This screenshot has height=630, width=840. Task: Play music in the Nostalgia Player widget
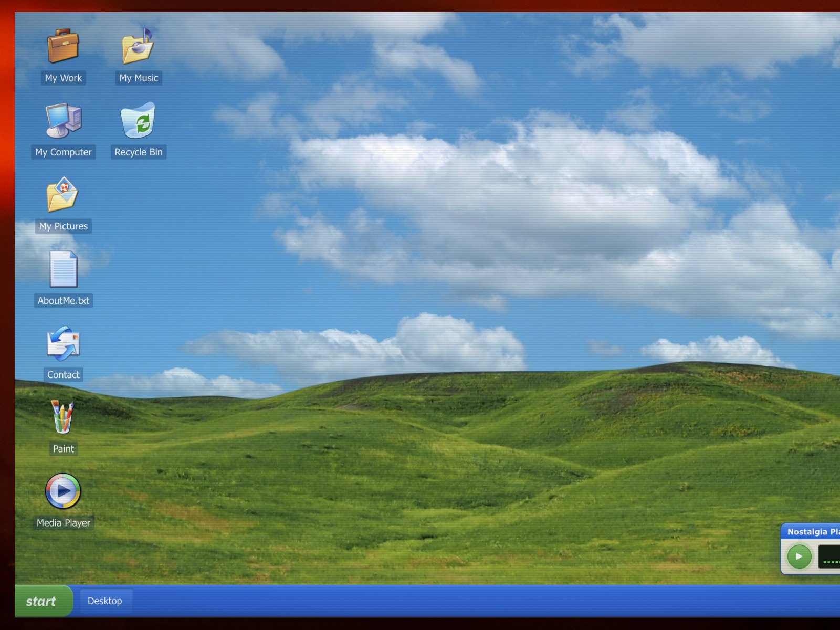799,556
